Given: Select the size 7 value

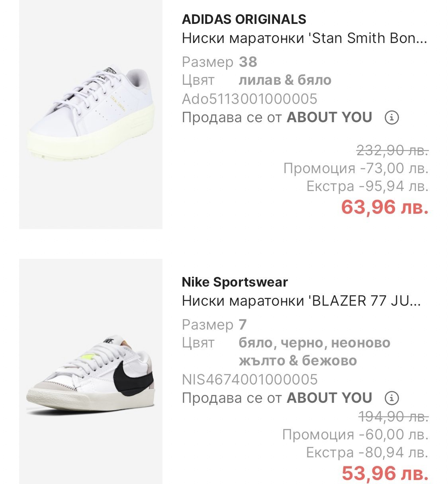Looking at the screenshot, I should pyautogui.click(x=243, y=325).
